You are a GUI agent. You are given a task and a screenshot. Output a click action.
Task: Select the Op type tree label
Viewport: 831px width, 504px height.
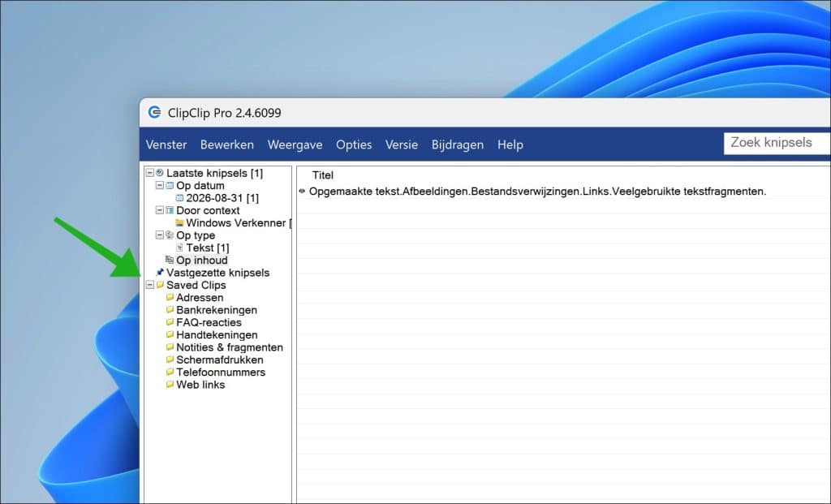(196, 235)
